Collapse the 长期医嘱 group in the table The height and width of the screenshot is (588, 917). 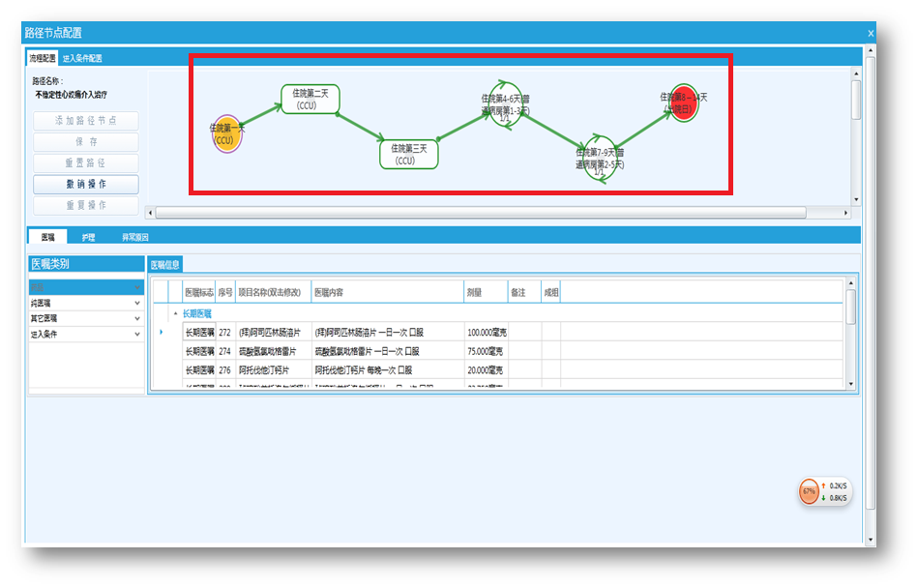pos(175,314)
